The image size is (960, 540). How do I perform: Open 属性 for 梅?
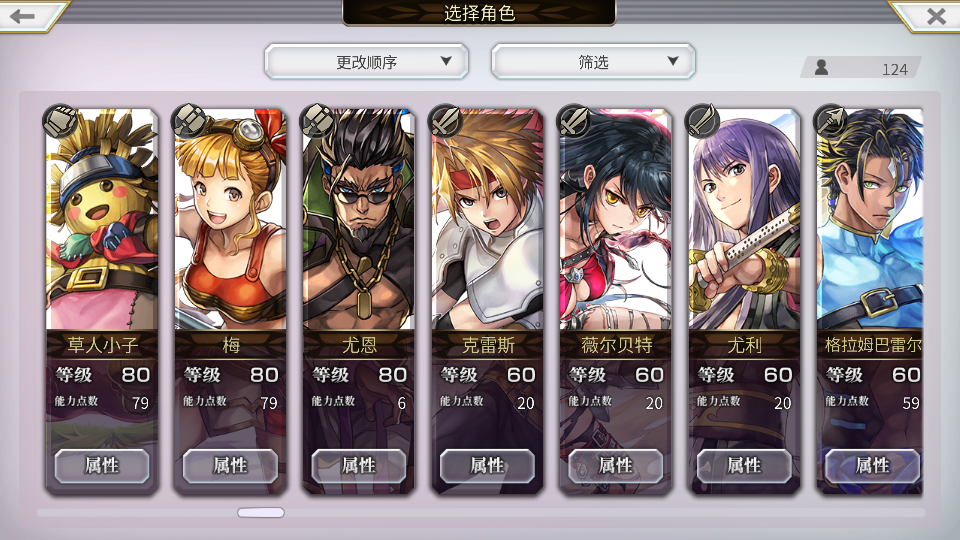pos(230,466)
